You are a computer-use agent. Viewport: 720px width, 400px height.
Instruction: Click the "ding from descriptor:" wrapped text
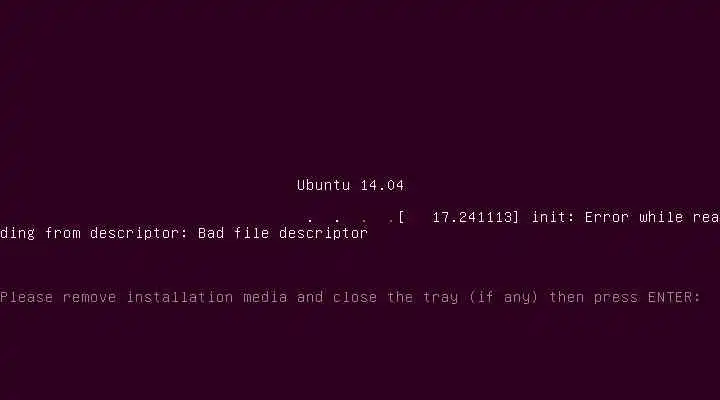(x=94, y=233)
